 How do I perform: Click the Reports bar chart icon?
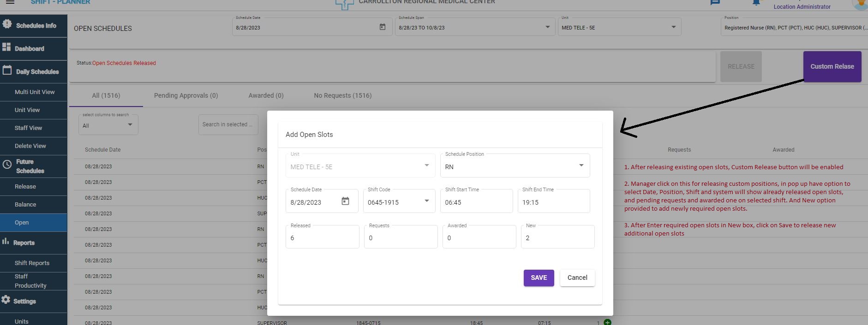pos(6,241)
